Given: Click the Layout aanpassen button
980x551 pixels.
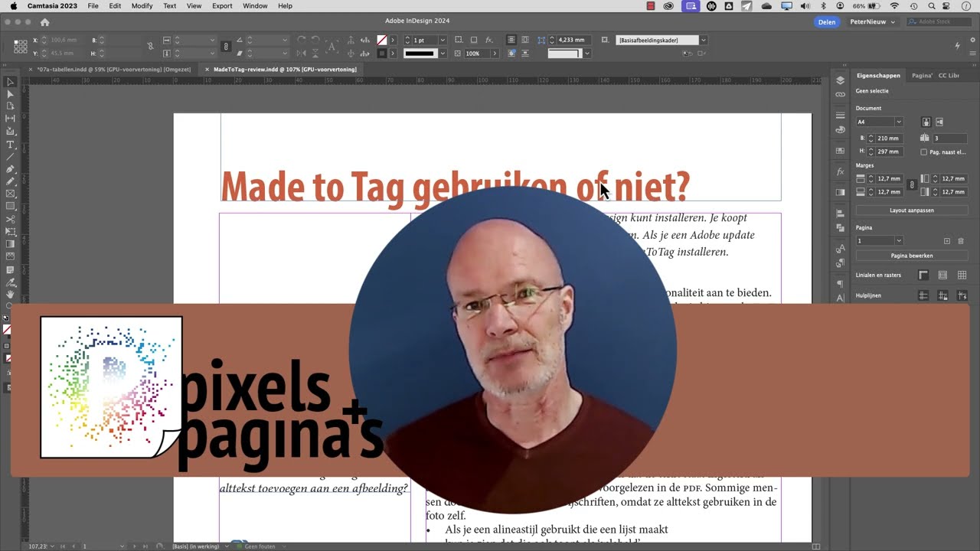Looking at the screenshot, I should coord(911,210).
